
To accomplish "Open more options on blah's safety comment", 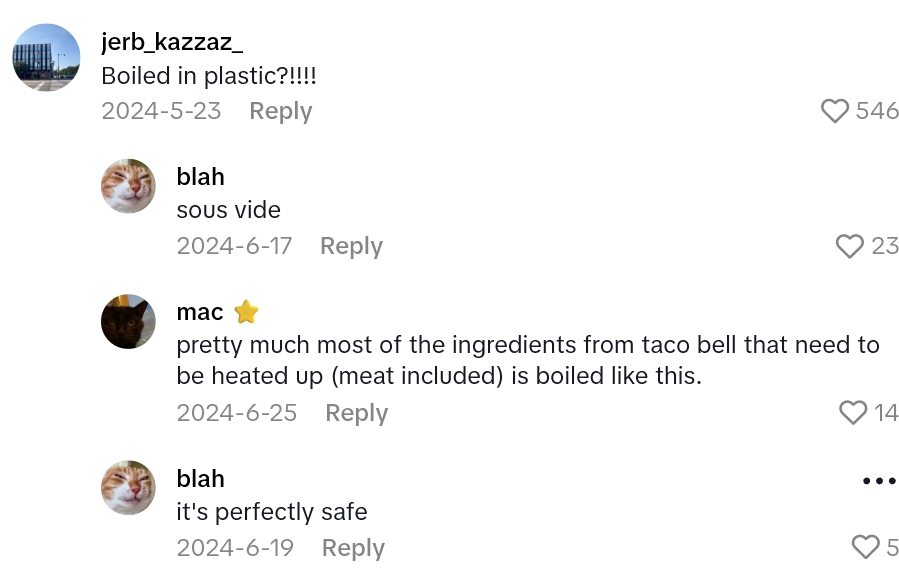I will coord(876,479).
